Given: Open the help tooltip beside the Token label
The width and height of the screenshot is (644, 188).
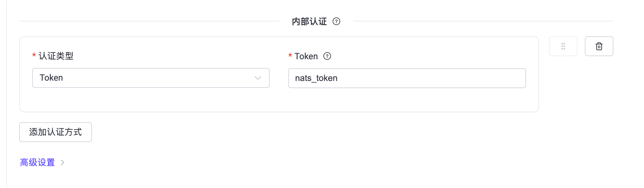Looking at the screenshot, I should (x=327, y=56).
